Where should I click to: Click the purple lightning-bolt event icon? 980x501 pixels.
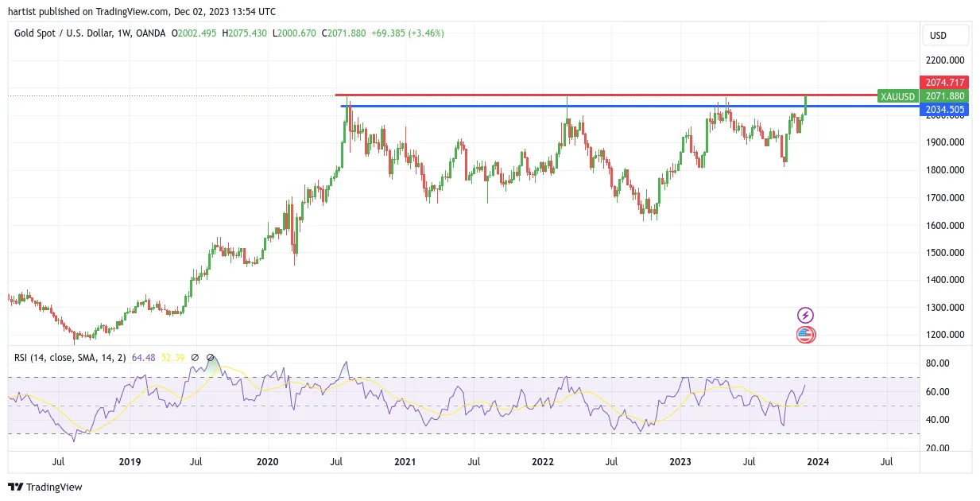coord(805,316)
